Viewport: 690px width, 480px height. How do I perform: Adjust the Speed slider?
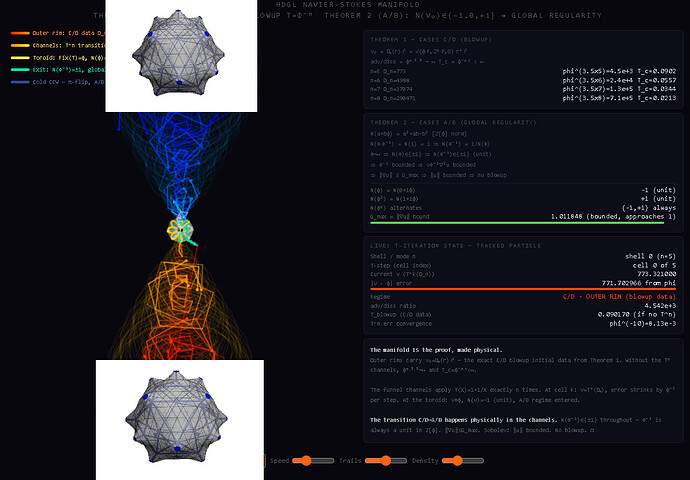coord(313,461)
